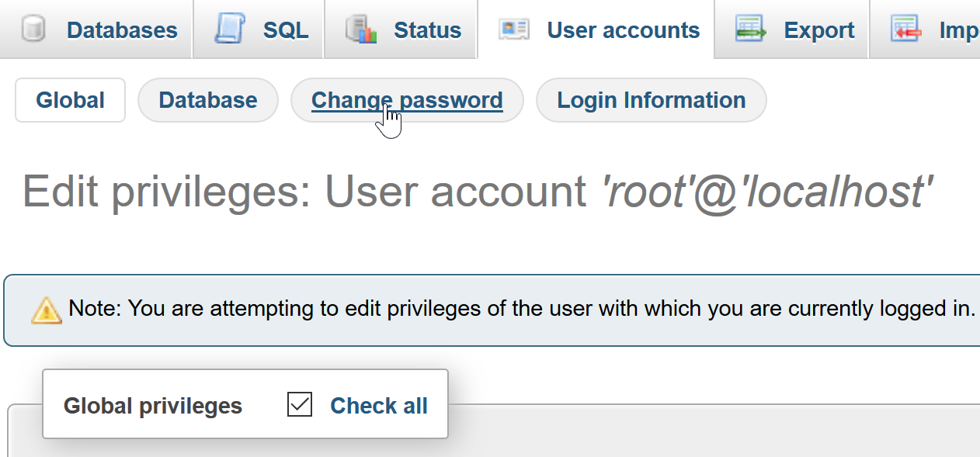Switch to the Database sub-tab

208,100
